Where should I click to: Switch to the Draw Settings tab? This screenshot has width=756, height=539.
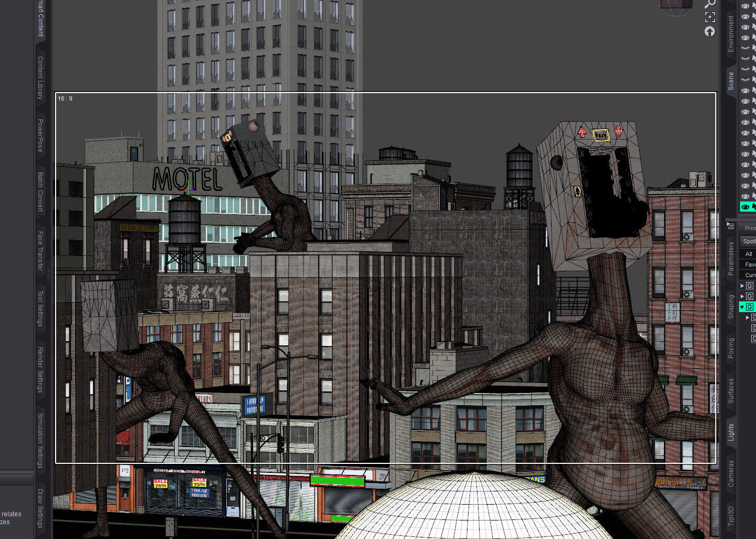pyautogui.click(x=40, y=508)
